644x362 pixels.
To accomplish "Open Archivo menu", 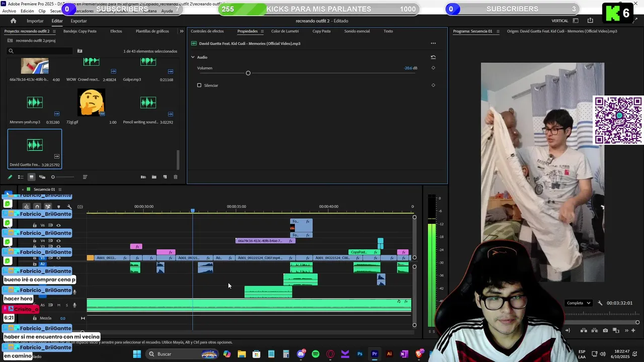I will coord(9,11).
